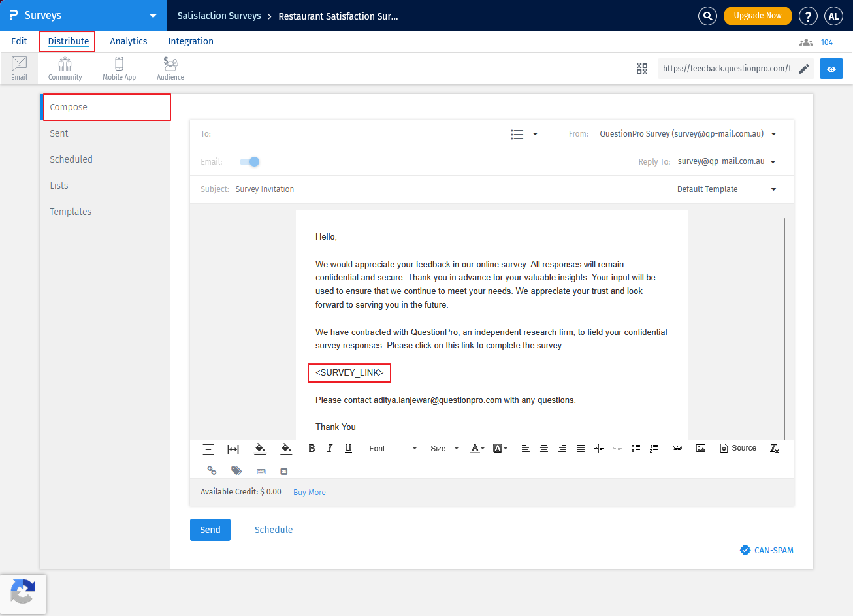Toggle the Email switch off
This screenshot has height=616, width=853.
coord(248,161)
